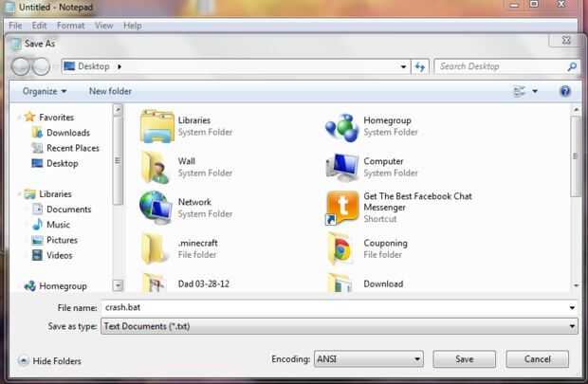588x384 pixels.
Task: Click the "Dad 03-28-12" folder name text
Action: (204, 283)
